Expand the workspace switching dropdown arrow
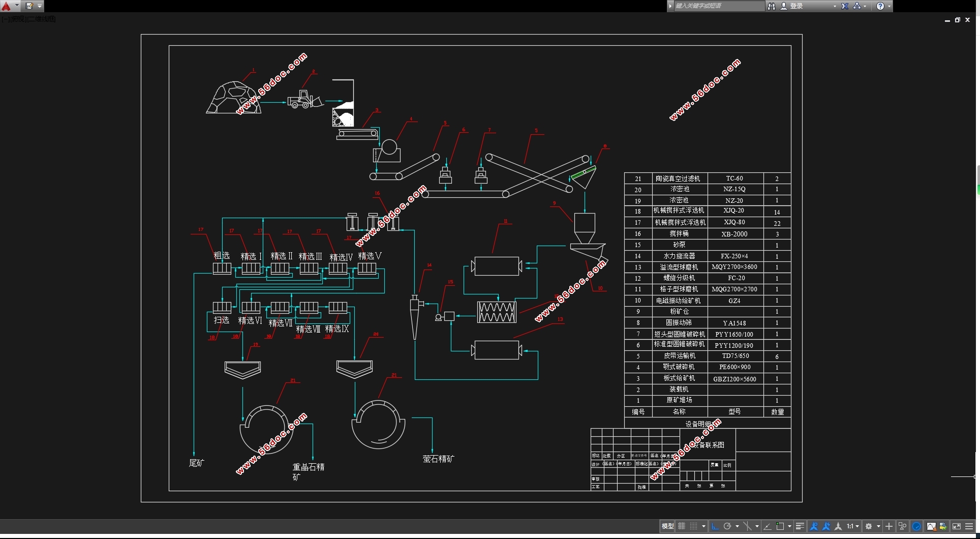Image resolution: width=980 pixels, height=539 pixels. point(878,526)
